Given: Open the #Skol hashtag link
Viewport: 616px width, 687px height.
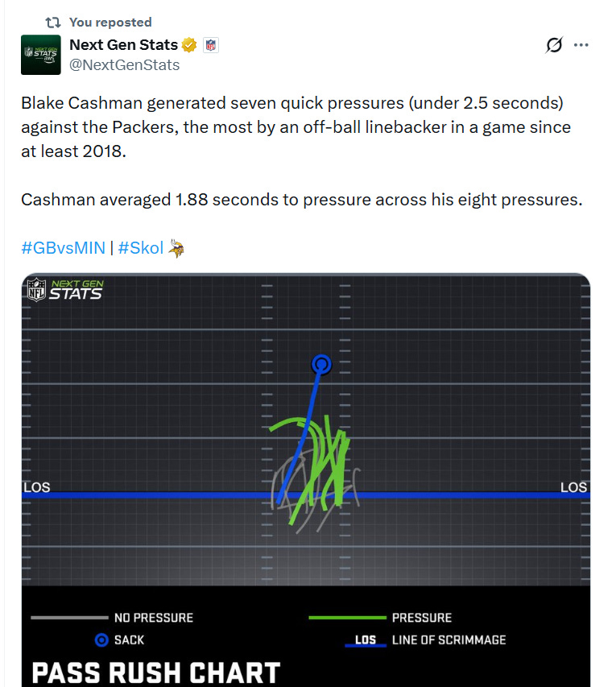Looking at the screenshot, I should 141,248.
